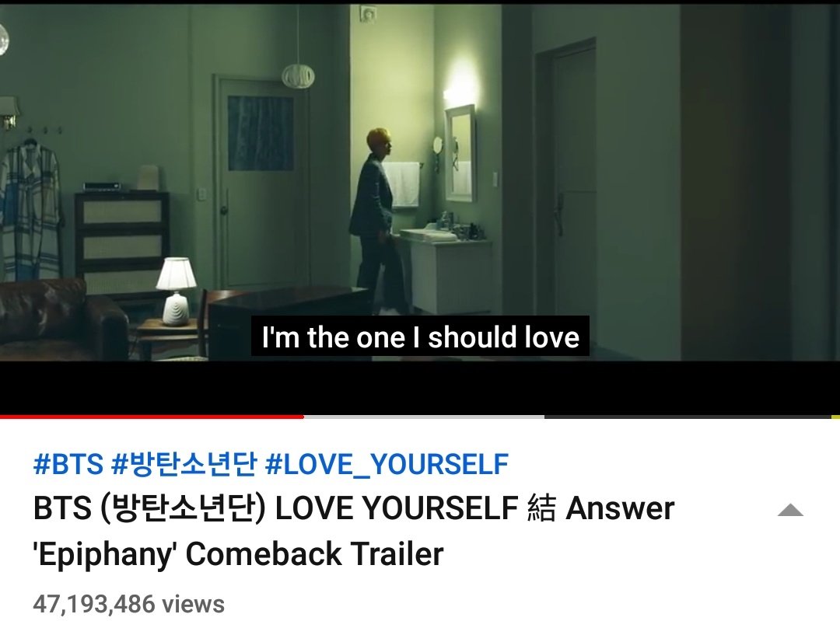Viewport: 840px width, 621px height.
Task: Tap the 'Epiphany' Comeback Trailer title line
Action: 239,553
